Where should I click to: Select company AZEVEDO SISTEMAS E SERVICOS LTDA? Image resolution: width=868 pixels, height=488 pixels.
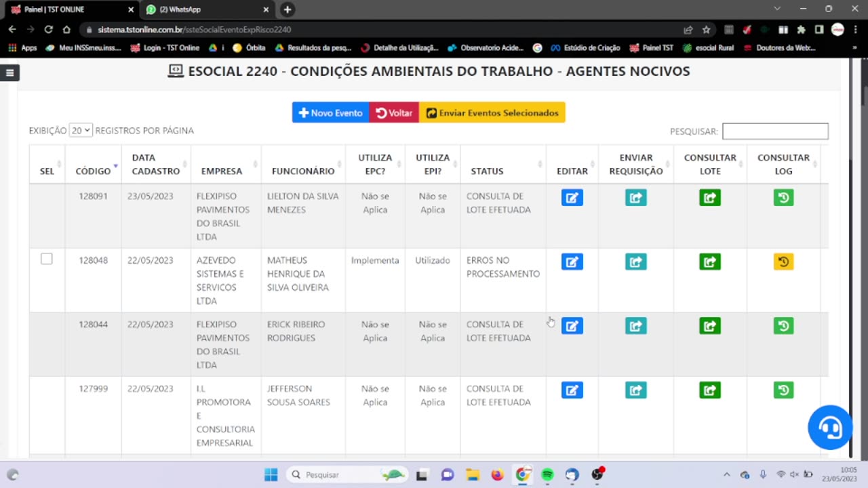click(x=220, y=281)
